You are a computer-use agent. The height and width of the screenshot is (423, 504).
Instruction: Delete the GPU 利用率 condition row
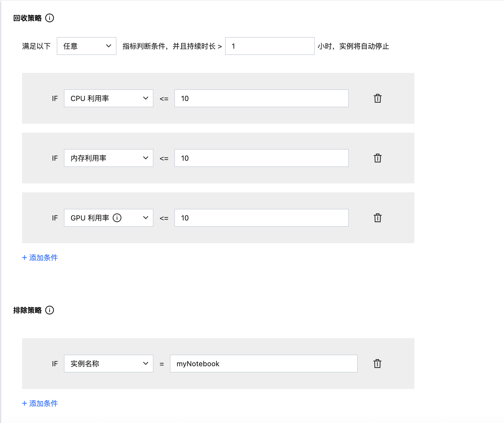[x=377, y=218]
